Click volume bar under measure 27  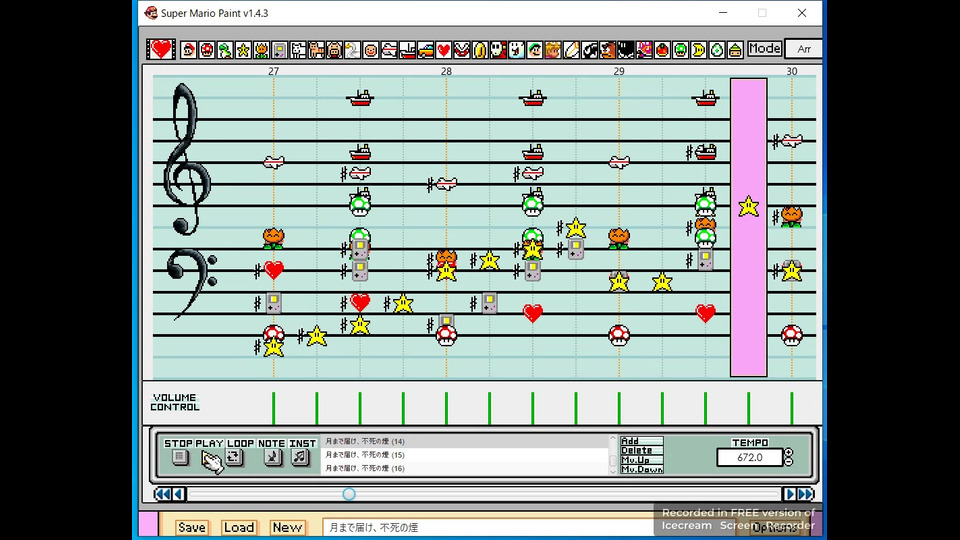[x=274, y=408]
